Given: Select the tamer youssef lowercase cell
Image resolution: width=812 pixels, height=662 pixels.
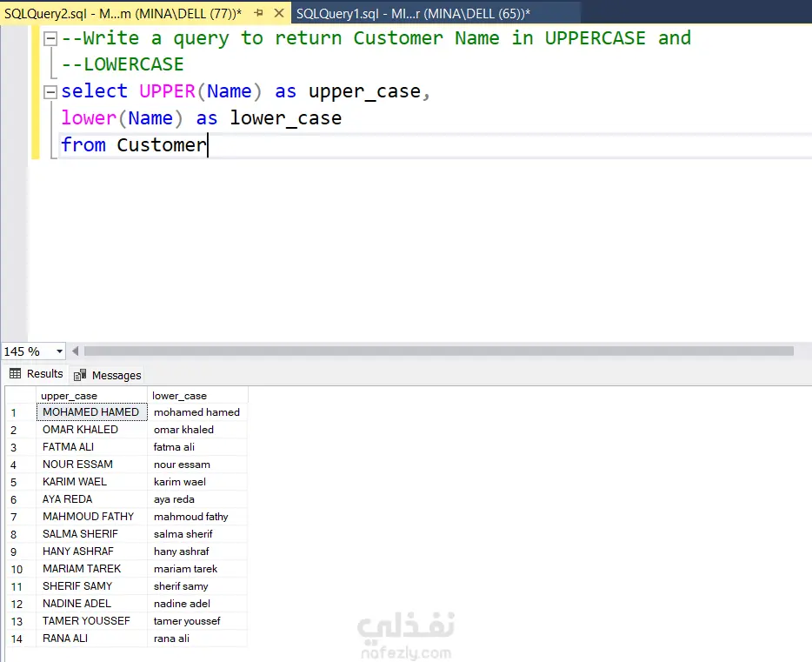Looking at the screenshot, I should point(197,620).
